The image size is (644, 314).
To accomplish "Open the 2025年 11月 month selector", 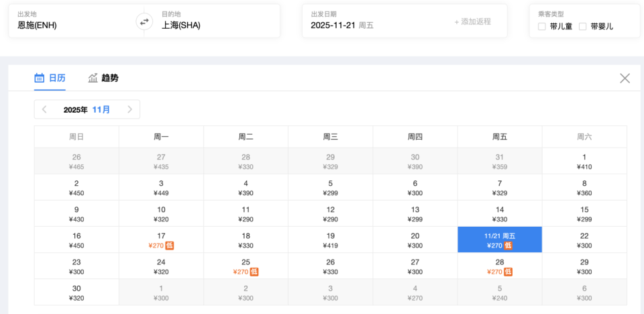I will (x=87, y=109).
